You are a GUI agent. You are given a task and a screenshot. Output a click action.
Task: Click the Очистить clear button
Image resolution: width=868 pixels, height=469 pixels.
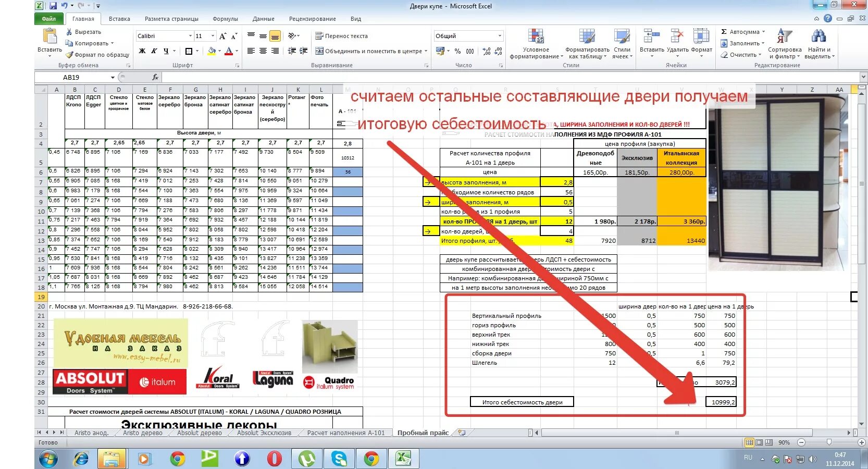pos(741,55)
